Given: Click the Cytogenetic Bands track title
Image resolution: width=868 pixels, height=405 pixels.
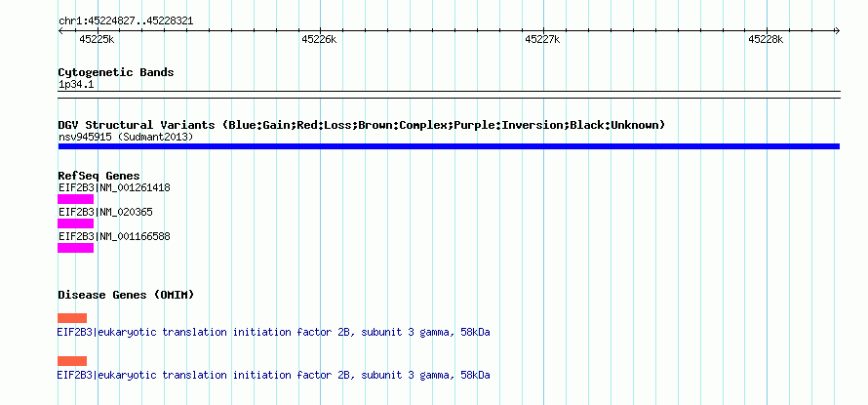Looking at the screenshot, I should [116, 72].
